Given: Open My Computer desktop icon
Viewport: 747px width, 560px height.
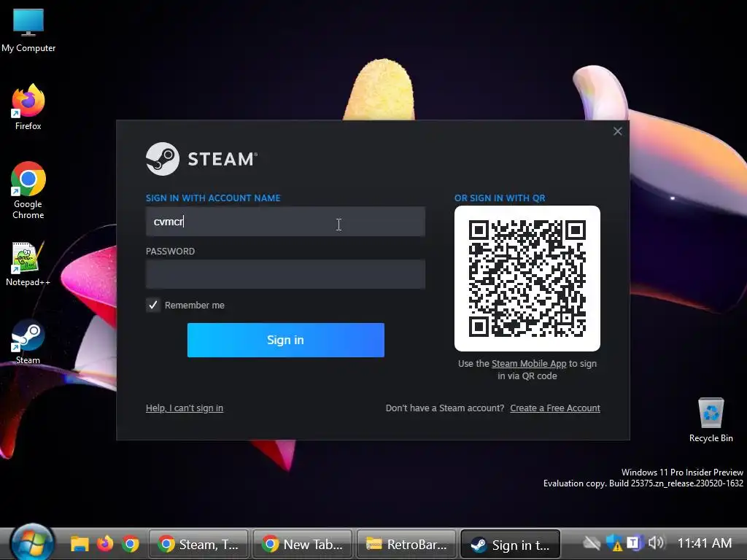Looking at the screenshot, I should click(28, 30).
